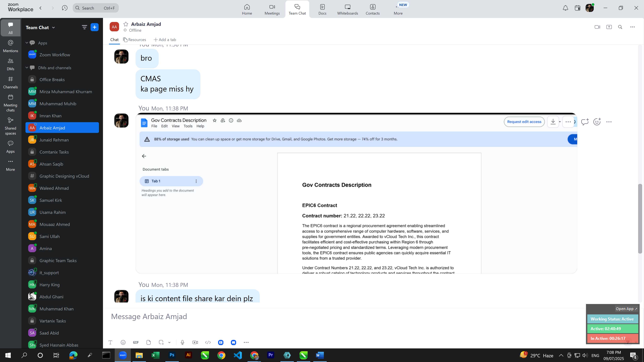Select Shared spaces in the left sidebar
This screenshot has height=362, width=644.
pos(11,126)
